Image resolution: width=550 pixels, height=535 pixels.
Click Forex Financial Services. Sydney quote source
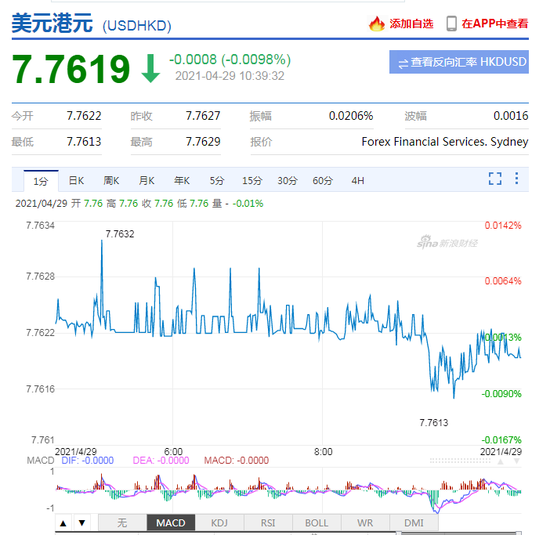(445, 142)
